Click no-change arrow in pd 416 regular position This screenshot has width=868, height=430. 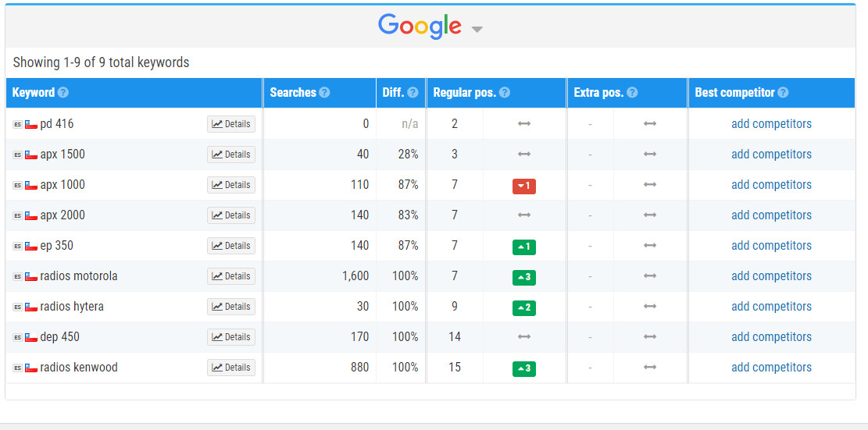click(x=523, y=124)
